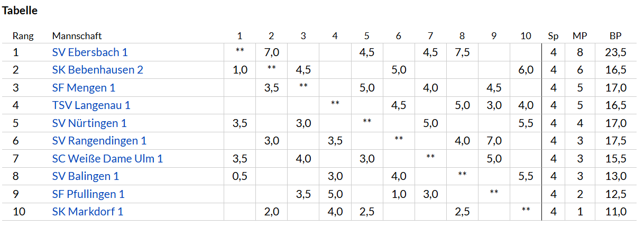Viewport: 644px width, 226px height.
Task: Open the SV Balingen 1 link
Action: [86, 176]
